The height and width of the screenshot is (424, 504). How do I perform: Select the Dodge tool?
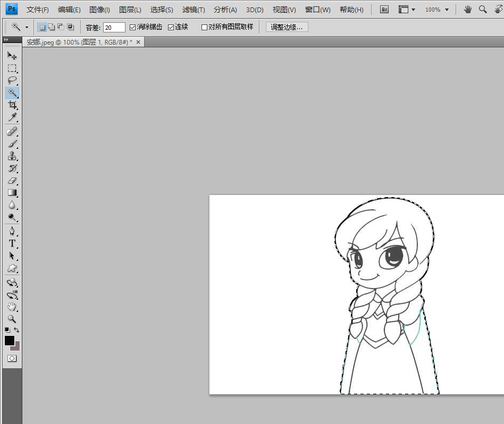[x=12, y=217]
